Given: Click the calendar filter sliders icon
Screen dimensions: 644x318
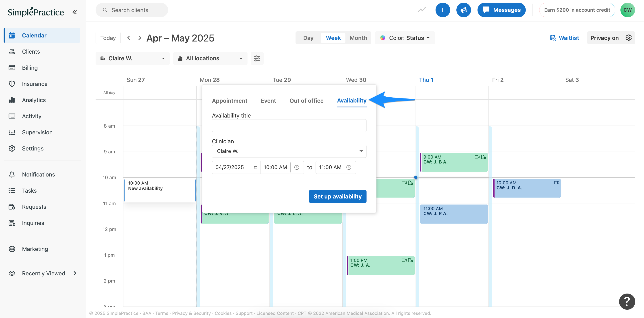Looking at the screenshot, I should tap(257, 59).
